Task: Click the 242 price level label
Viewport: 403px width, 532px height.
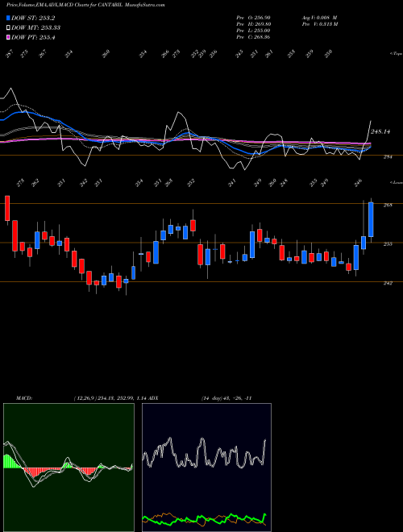Action: point(388,283)
